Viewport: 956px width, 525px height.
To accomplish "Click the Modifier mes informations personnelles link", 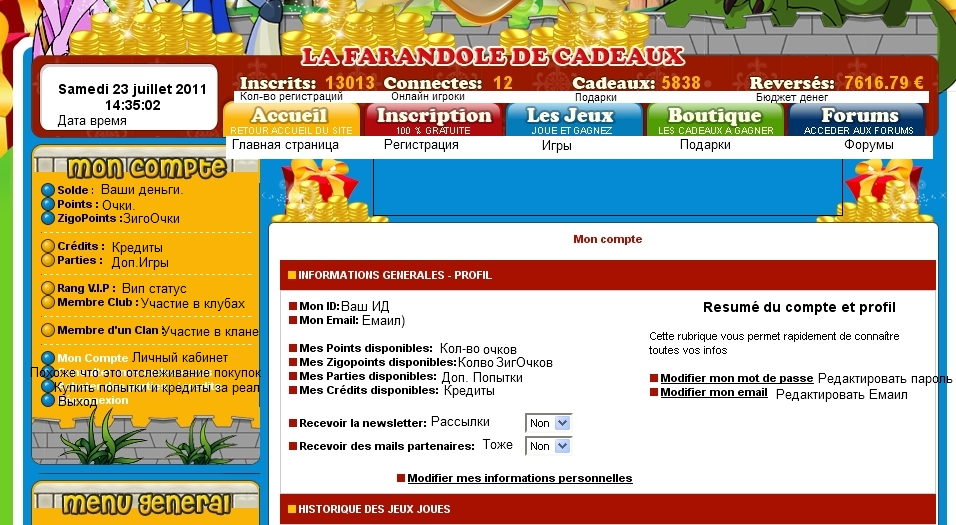I will [519, 479].
